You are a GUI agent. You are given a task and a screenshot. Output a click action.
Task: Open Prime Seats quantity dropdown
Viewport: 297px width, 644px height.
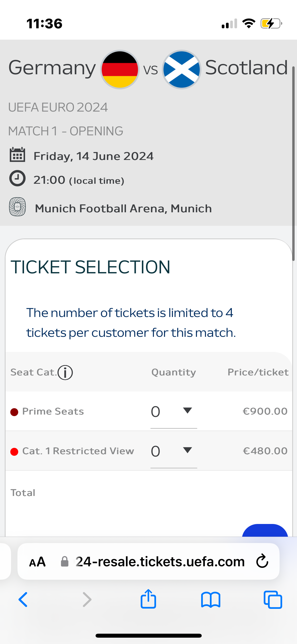click(173, 411)
